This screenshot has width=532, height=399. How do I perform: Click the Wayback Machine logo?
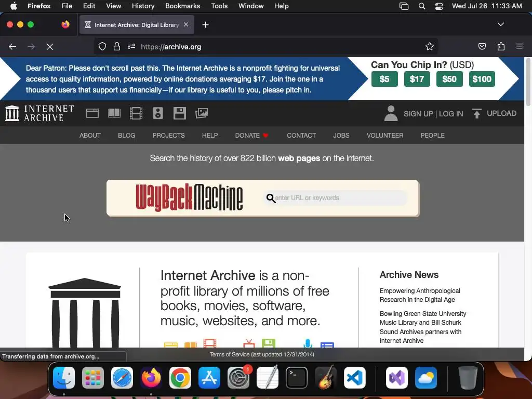(x=189, y=198)
